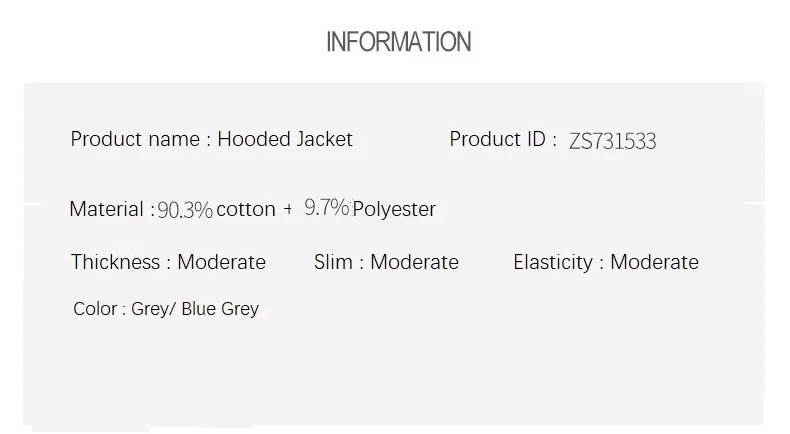Click the word Polyester

(x=394, y=209)
